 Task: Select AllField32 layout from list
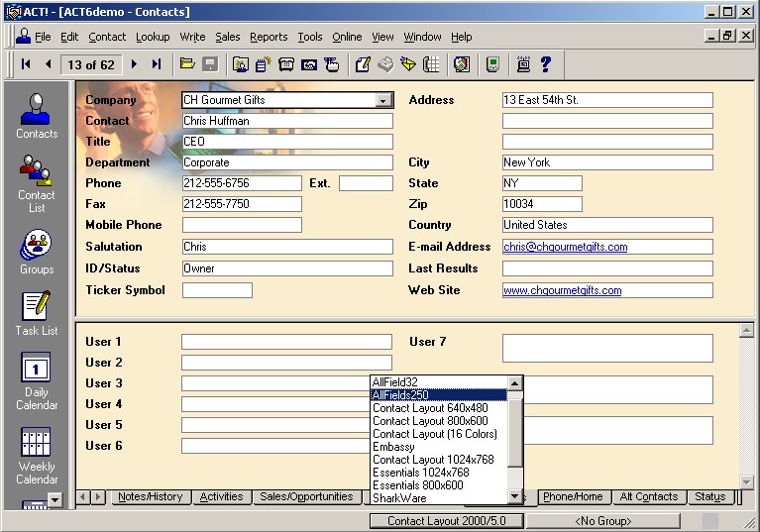(x=439, y=382)
